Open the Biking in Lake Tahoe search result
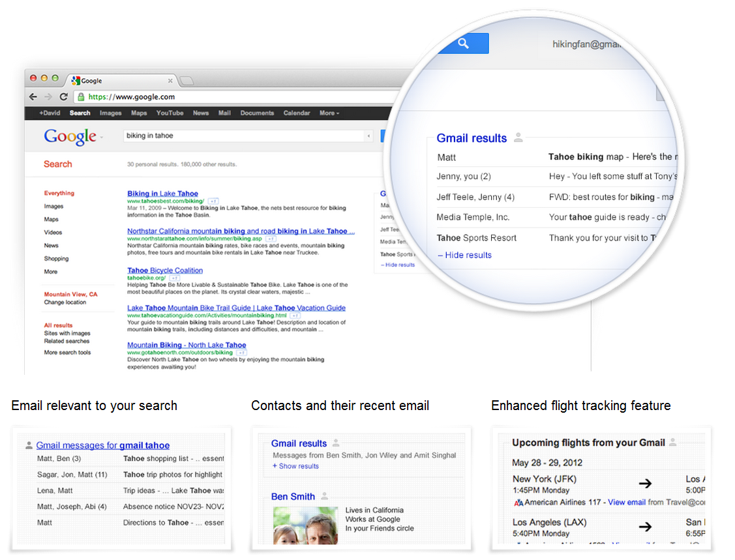735x560 pixels. point(162,193)
